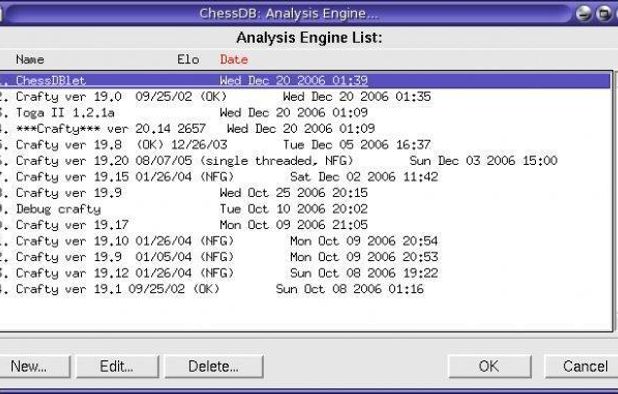Screen dimensions: 618x394
Task: Select the Debug crafty engine
Action: [x=305, y=209]
